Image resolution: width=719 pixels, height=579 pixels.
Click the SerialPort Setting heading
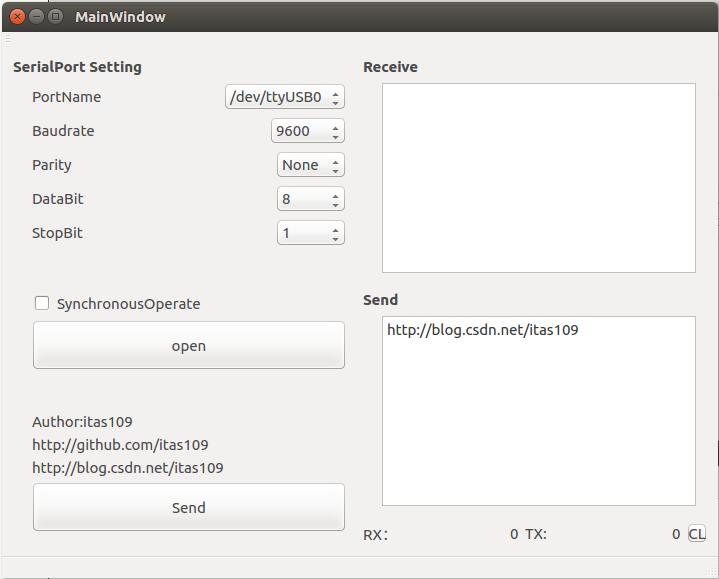pos(77,67)
